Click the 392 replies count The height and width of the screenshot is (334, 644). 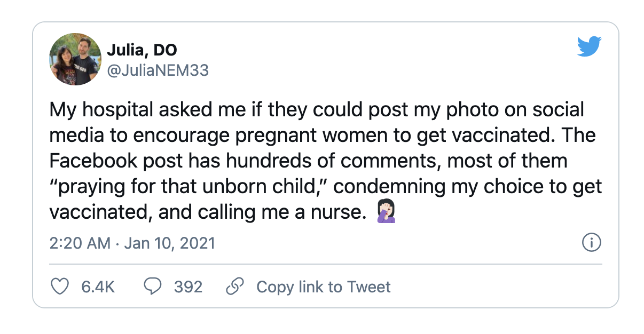coord(188,287)
